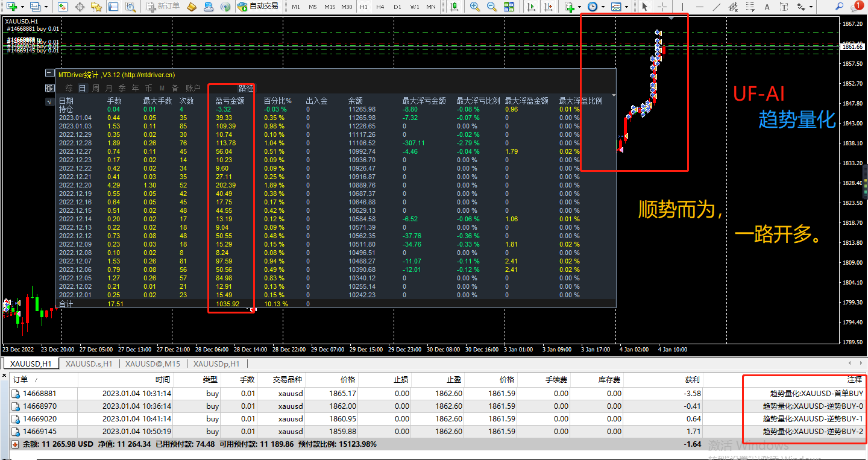Screen dimensions: 868x460
Task: Zoom in the chart with plus magnifier
Action: click(475, 7)
